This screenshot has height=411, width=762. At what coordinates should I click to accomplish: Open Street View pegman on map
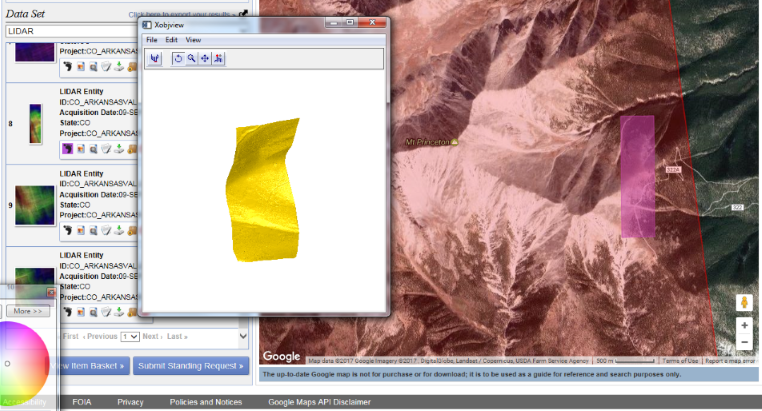[x=744, y=302]
